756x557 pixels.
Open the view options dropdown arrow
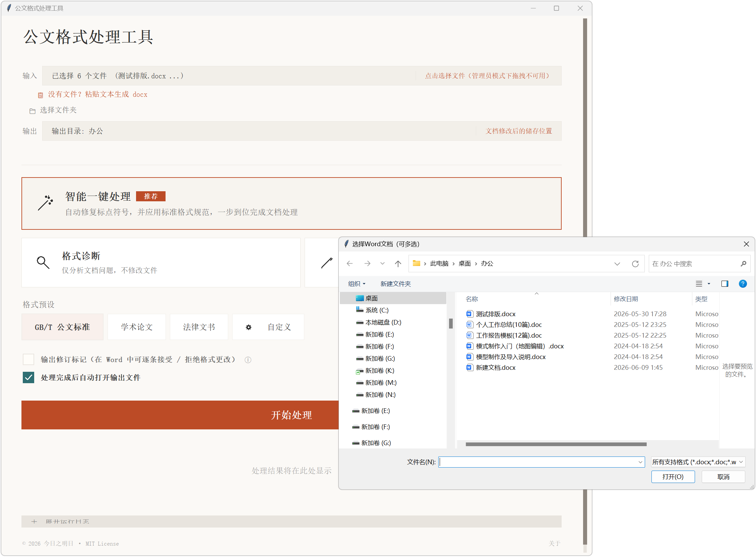pyautogui.click(x=709, y=284)
